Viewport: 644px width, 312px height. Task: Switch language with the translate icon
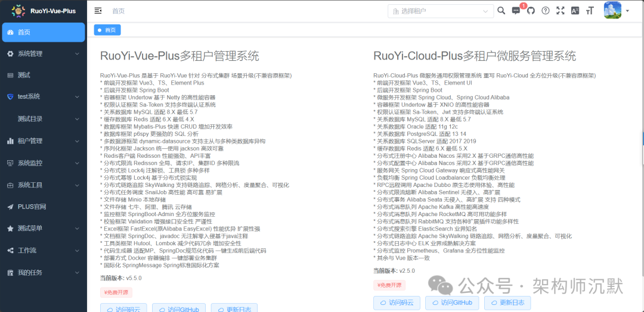coord(575,11)
